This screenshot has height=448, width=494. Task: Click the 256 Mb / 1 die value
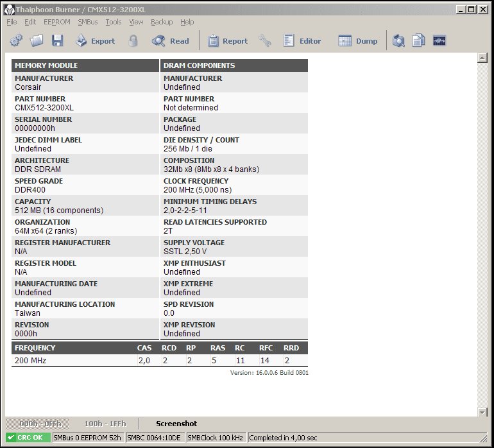(187, 149)
